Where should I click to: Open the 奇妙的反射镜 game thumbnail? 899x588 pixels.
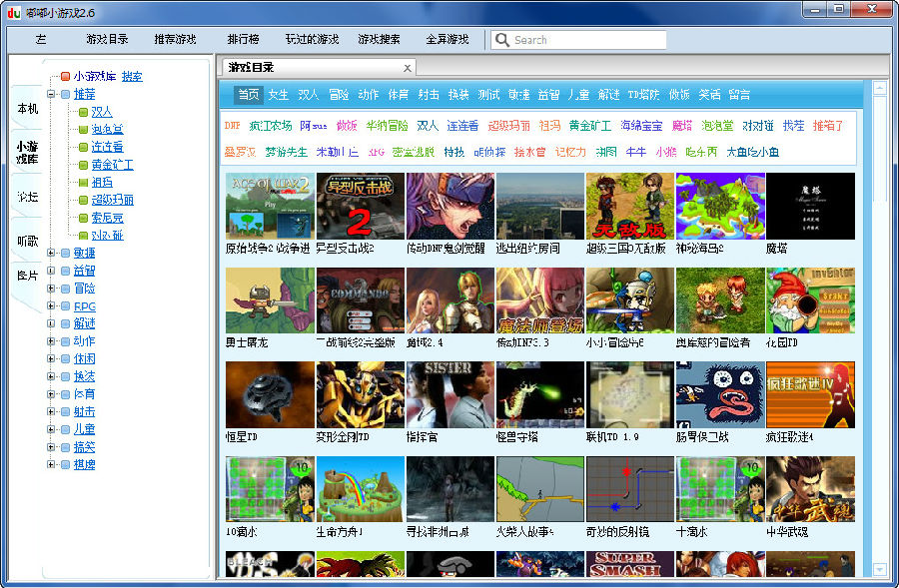(x=630, y=489)
